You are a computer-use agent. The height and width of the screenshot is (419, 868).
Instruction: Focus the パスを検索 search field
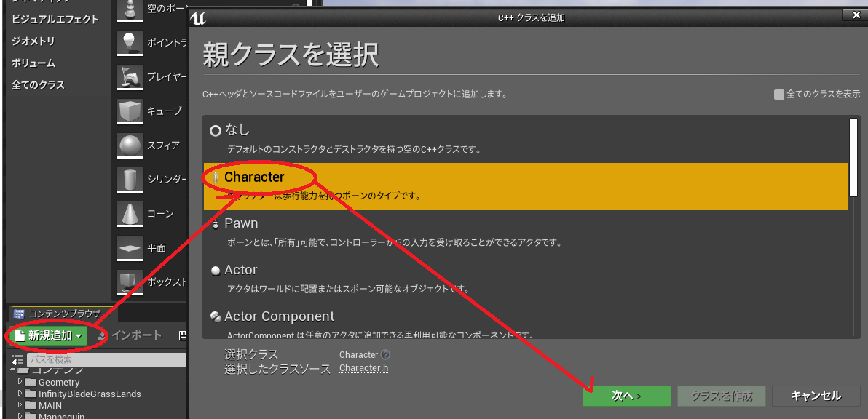(x=106, y=360)
